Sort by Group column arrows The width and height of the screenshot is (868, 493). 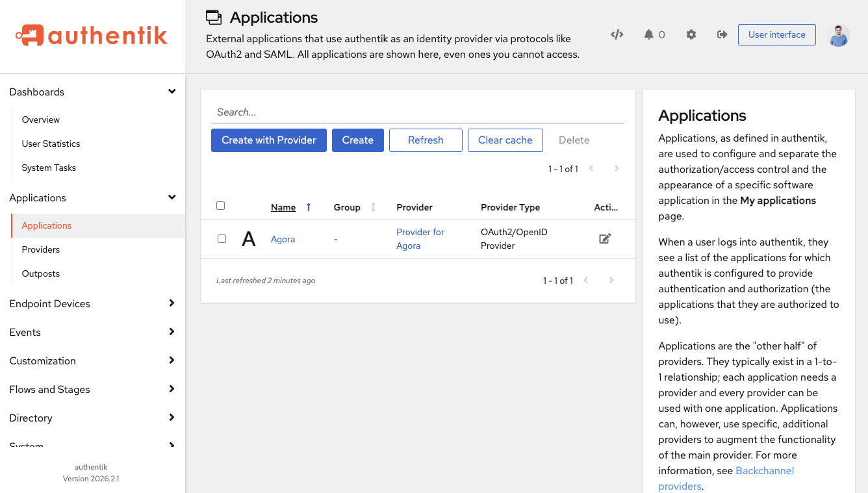pos(373,207)
